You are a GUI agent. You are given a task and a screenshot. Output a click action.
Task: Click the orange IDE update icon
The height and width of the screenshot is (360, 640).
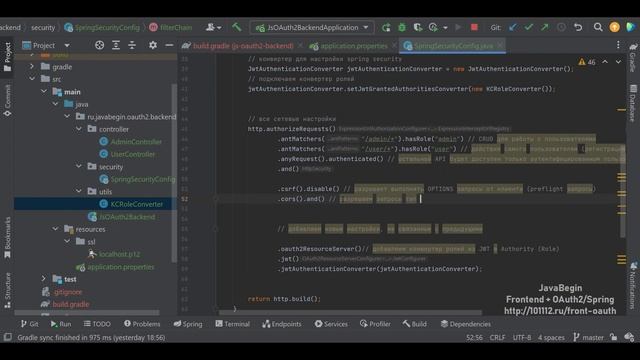[614, 27]
